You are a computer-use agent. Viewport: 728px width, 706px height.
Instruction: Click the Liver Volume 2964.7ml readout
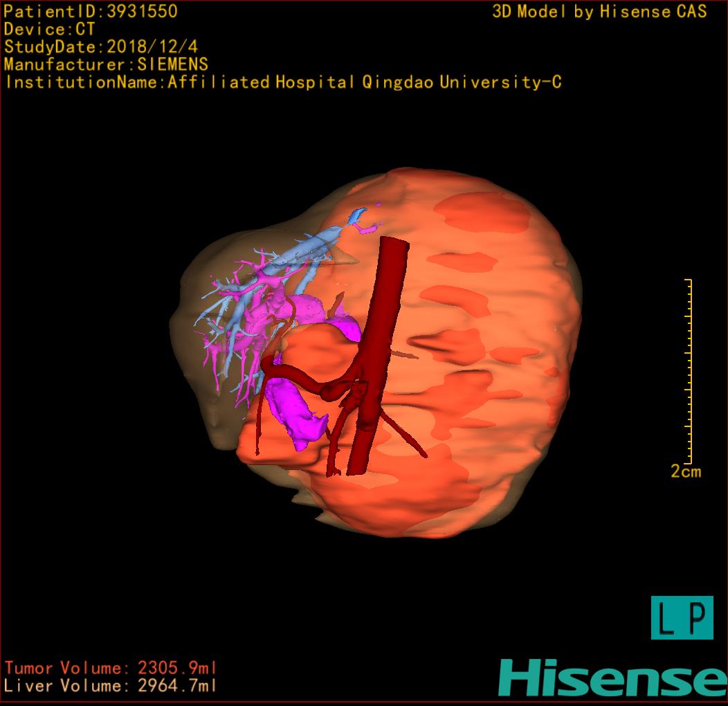point(111,686)
